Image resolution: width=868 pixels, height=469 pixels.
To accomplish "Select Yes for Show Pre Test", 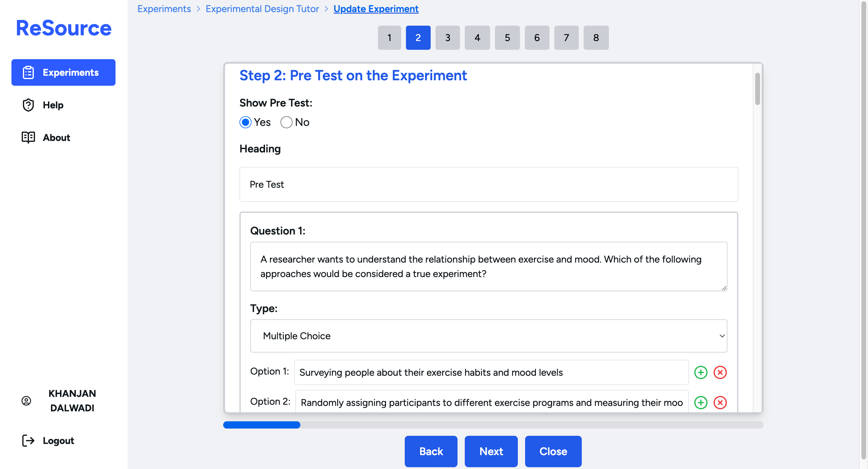I will tap(245, 122).
